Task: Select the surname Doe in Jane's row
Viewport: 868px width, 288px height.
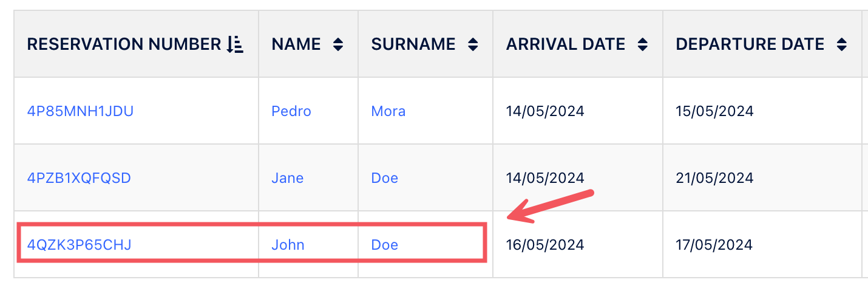Action: tap(385, 178)
